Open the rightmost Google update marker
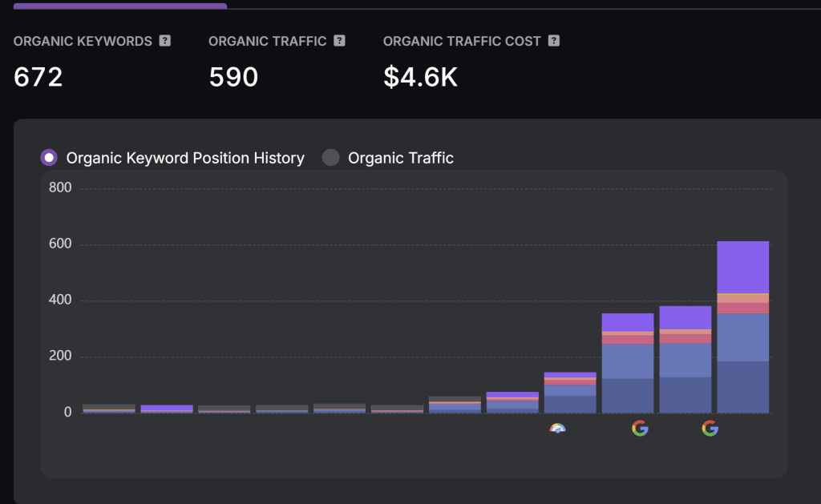The image size is (821, 504). point(710,429)
